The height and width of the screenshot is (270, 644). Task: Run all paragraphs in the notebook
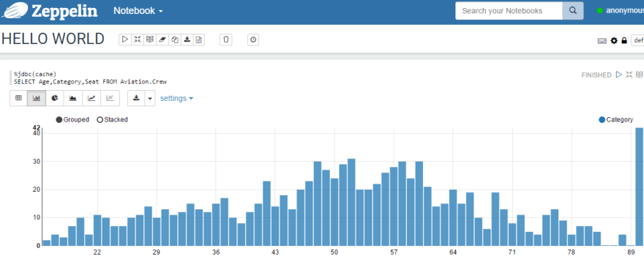tap(125, 40)
